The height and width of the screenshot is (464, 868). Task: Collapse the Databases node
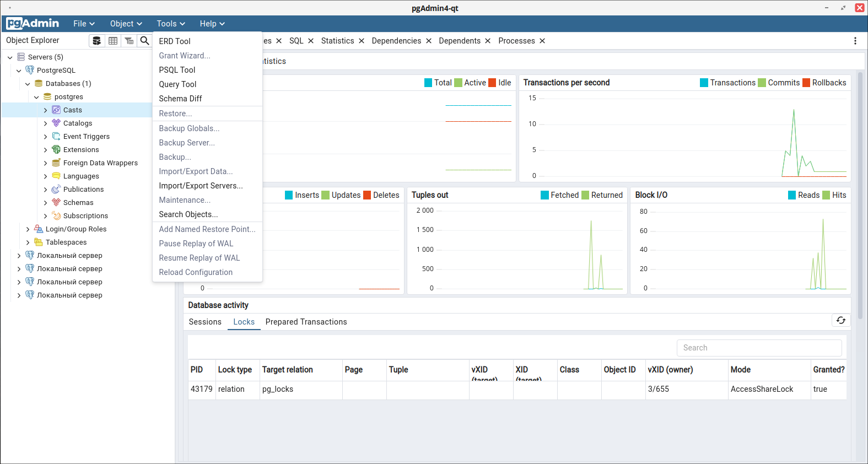tap(28, 84)
